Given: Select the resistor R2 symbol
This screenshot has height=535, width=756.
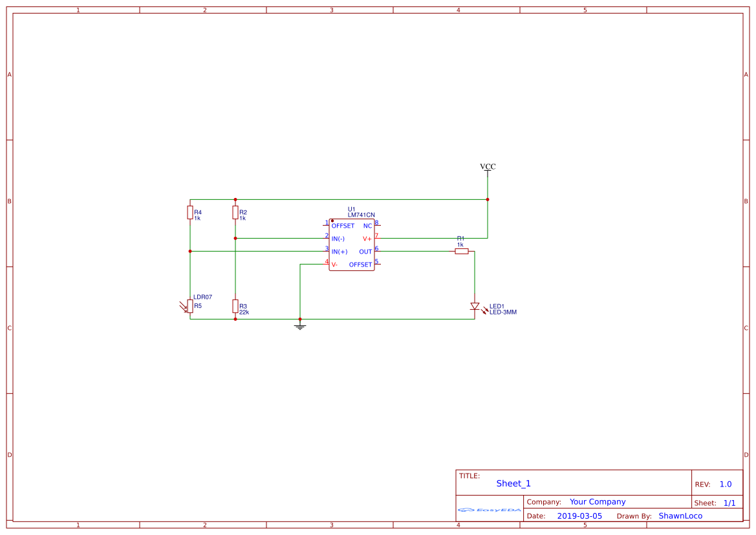Looking at the screenshot, I should 235,213.
